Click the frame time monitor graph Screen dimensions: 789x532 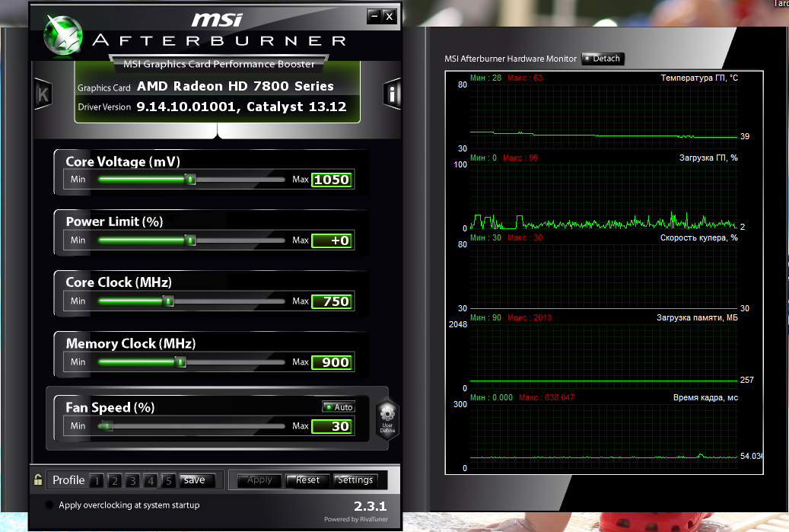tap(604, 436)
